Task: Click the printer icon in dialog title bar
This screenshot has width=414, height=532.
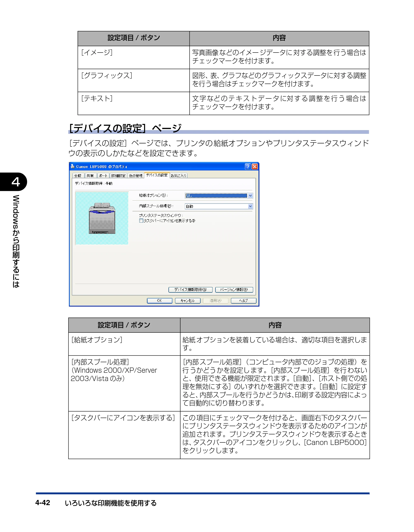Action: pyautogui.click(x=72, y=166)
